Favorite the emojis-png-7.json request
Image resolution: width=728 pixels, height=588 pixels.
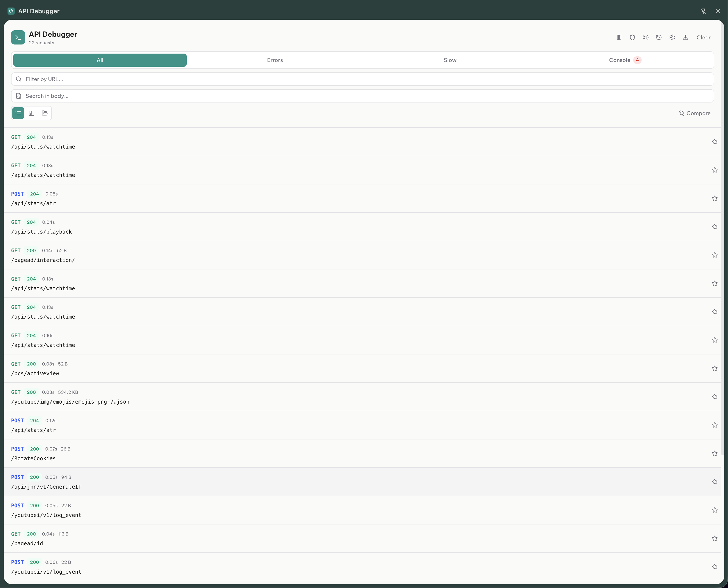coord(714,397)
